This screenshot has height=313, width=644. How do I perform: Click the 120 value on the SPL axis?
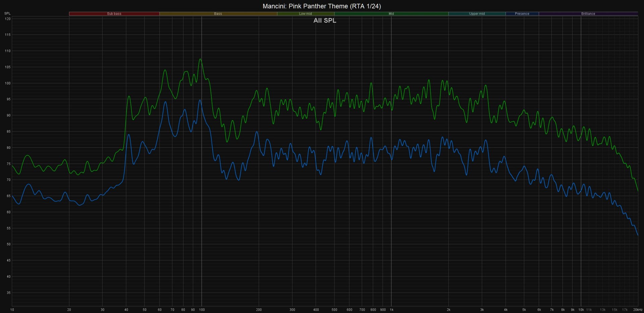pos(7,19)
